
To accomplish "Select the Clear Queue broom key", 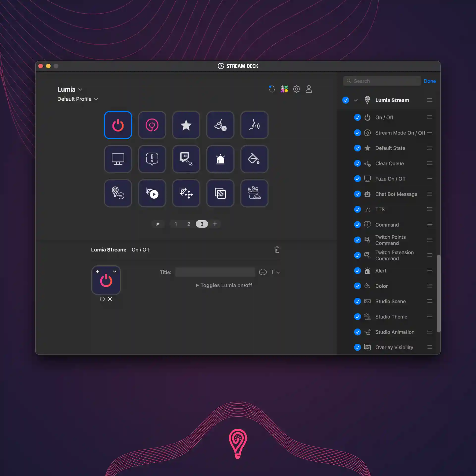I will coord(220,125).
